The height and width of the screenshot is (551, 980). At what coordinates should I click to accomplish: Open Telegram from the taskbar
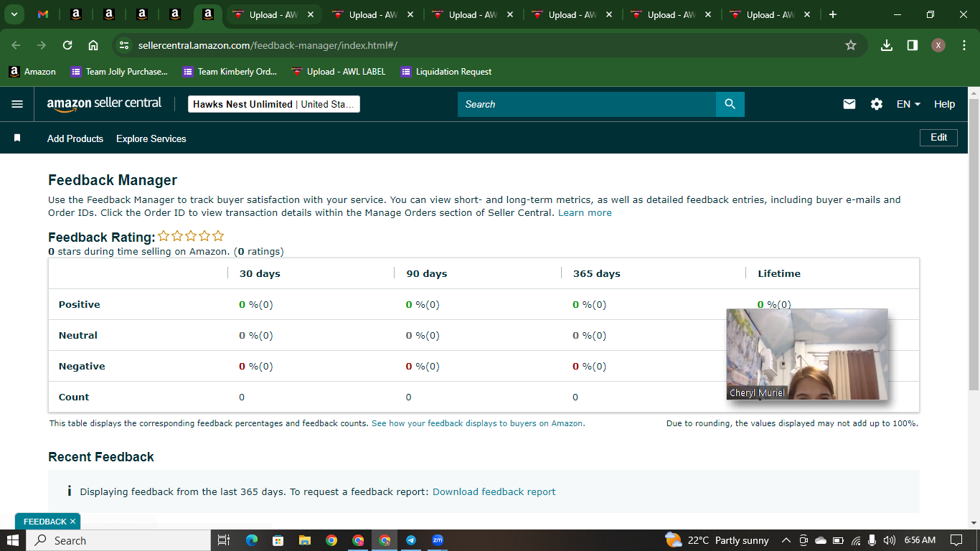click(411, 540)
